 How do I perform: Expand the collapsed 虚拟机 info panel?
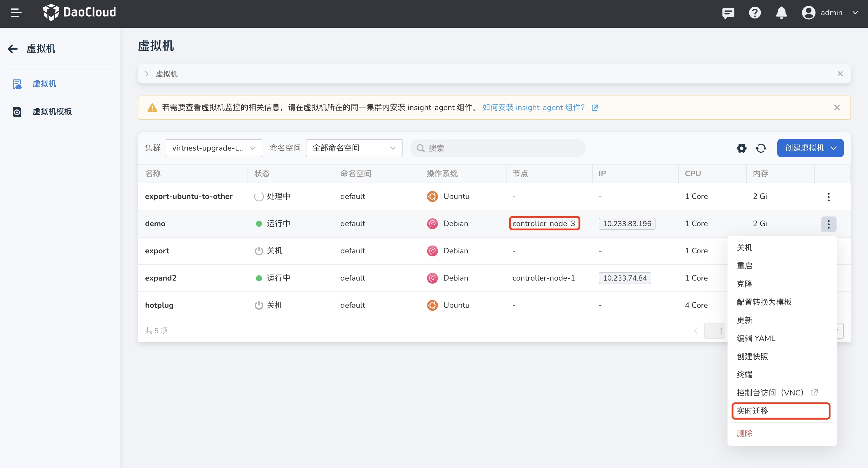click(x=147, y=74)
